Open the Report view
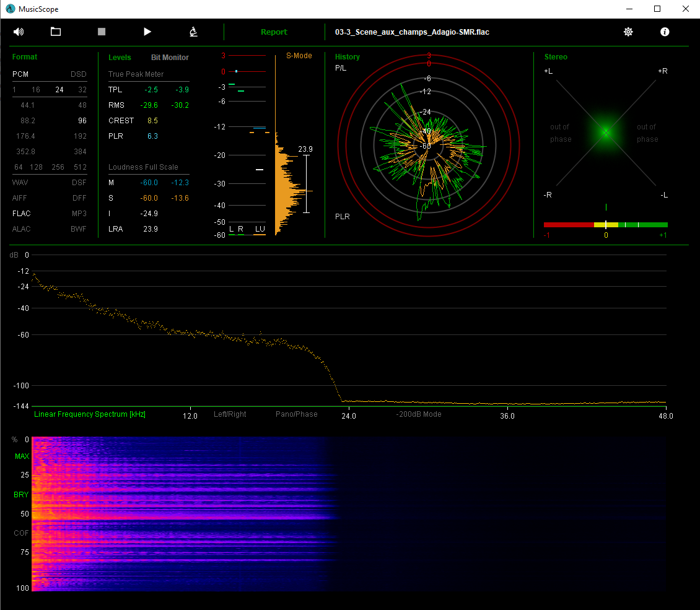This screenshot has height=610, width=700. pyautogui.click(x=274, y=32)
